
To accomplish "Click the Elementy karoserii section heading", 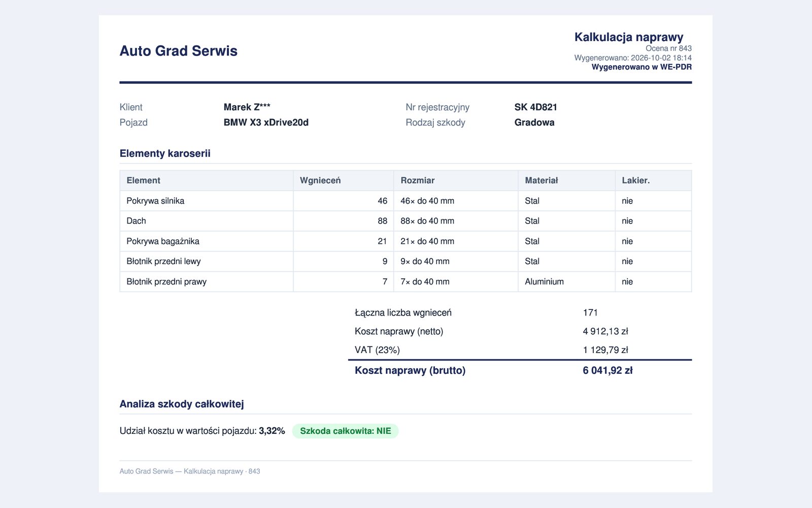I will [165, 153].
